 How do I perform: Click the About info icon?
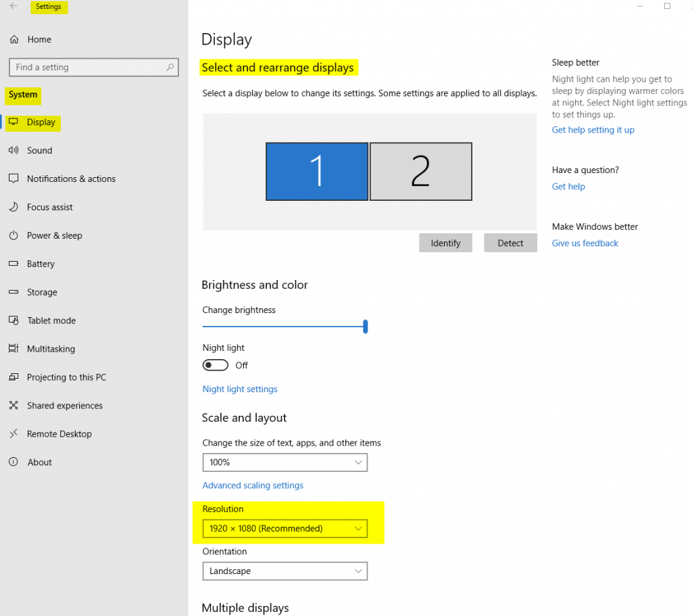point(14,463)
